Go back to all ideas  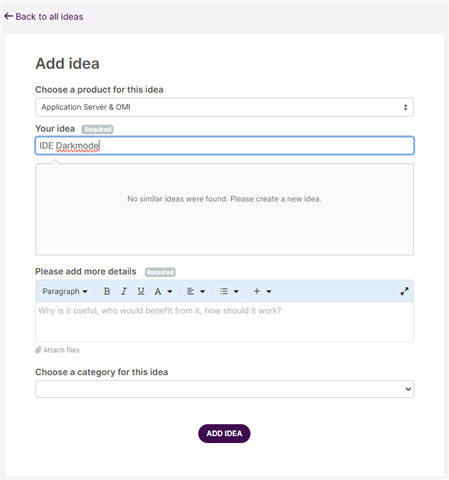tap(44, 16)
